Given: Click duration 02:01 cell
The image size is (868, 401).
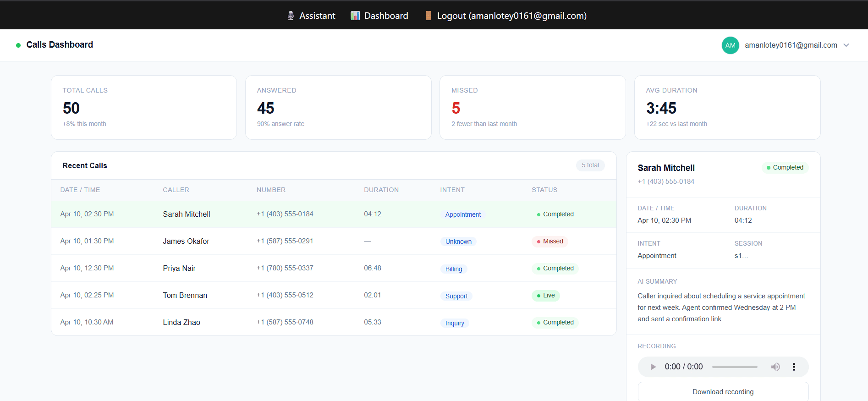Looking at the screenshot, I should click(373, 295).
